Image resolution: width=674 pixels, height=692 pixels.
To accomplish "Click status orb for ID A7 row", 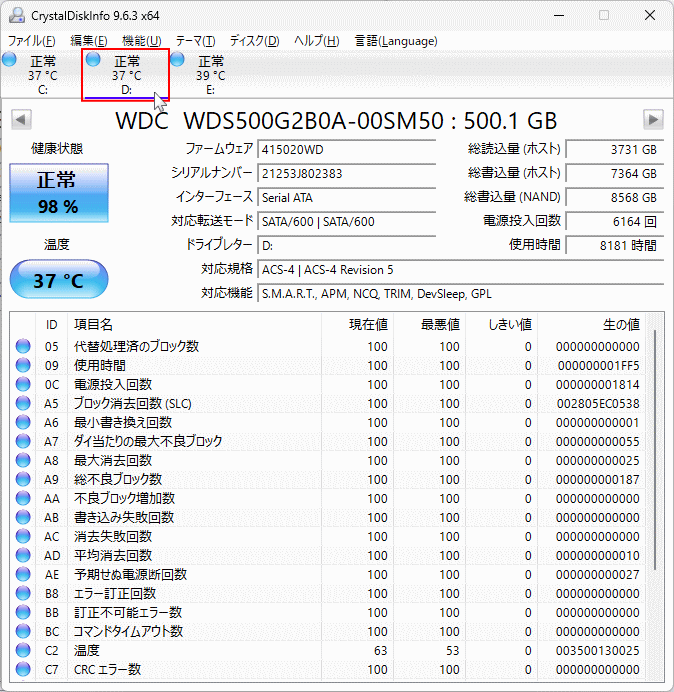I will coord(23,441).
